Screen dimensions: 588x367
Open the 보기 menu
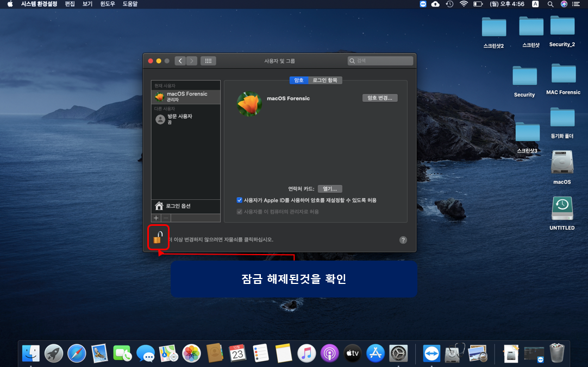tap(87, 4)
